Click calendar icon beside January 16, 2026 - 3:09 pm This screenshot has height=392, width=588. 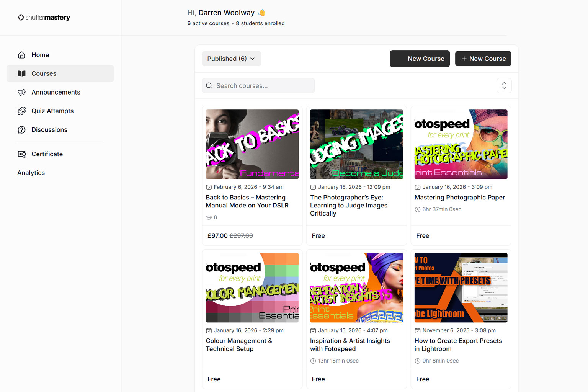pos(418,187)
